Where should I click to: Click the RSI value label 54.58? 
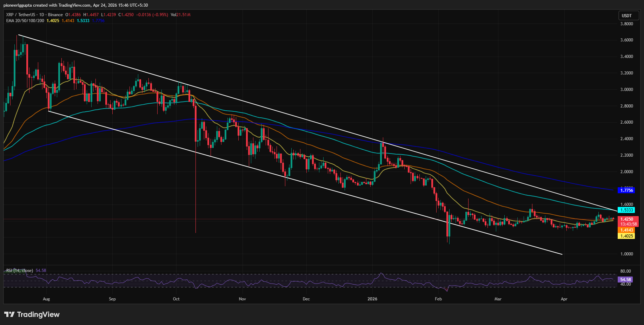point(625,280)
